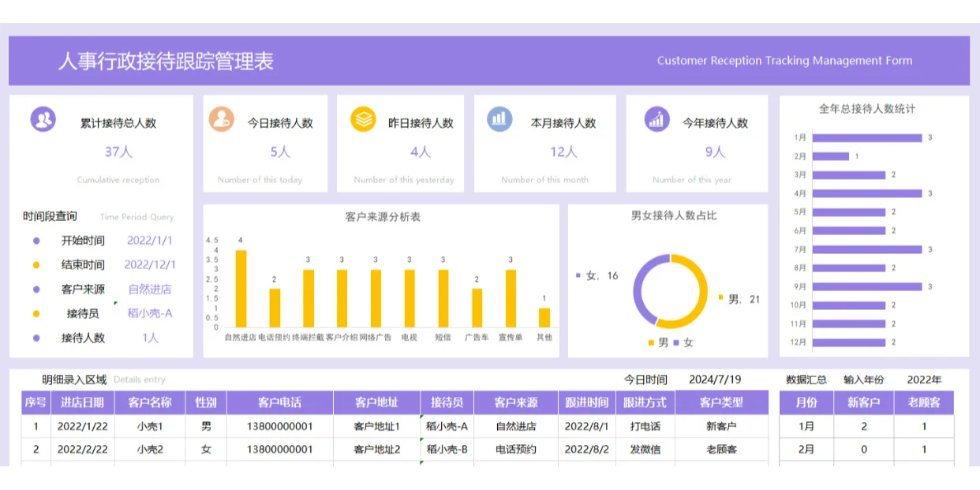Click the purple people icon beside 累计接待总人数
Screen dimensions: 980x490
point(43,120)
